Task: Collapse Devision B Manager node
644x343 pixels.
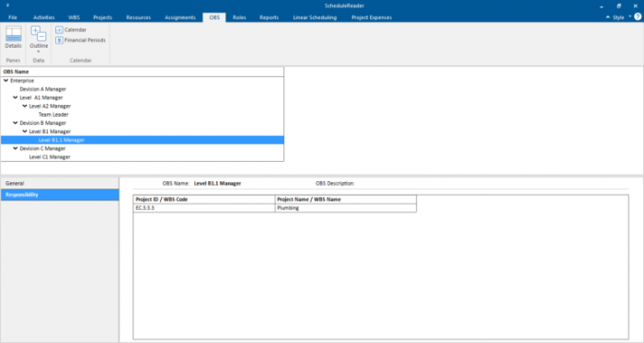Action: pyautogui.click(x=16, y=123)
